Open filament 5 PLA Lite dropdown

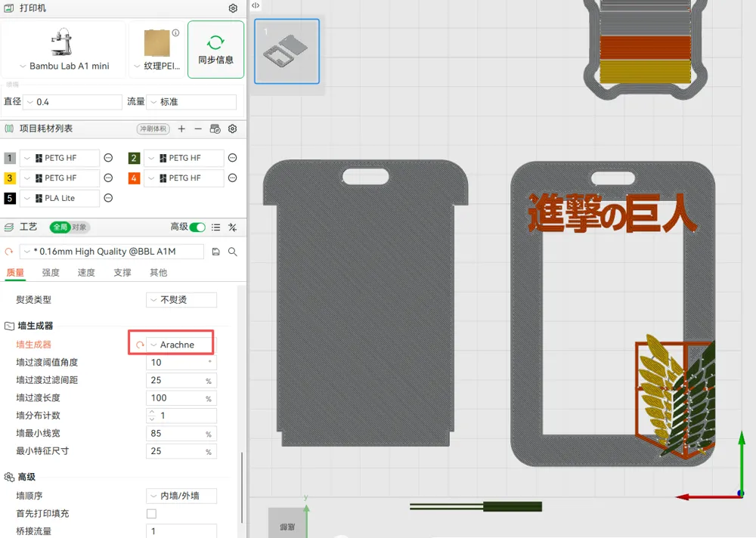(60, 198)
